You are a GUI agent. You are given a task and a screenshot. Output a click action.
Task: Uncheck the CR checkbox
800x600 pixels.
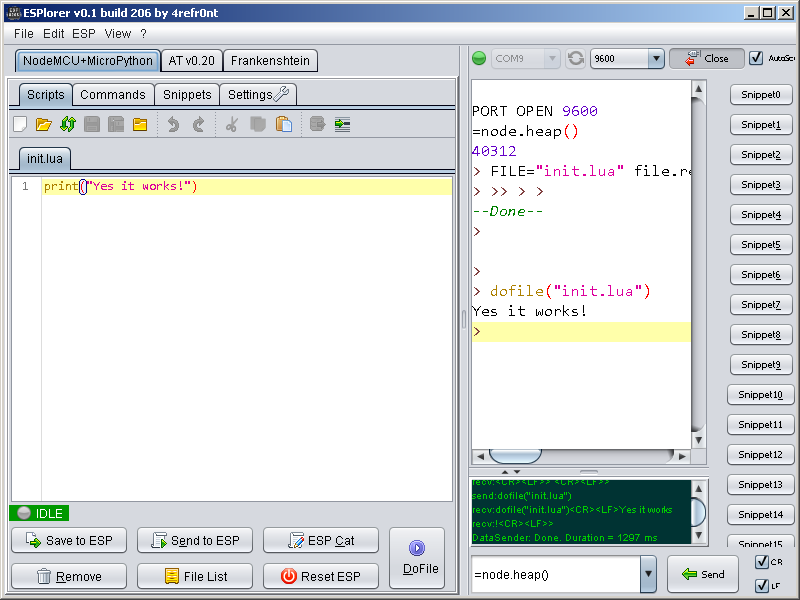(762, 562)
